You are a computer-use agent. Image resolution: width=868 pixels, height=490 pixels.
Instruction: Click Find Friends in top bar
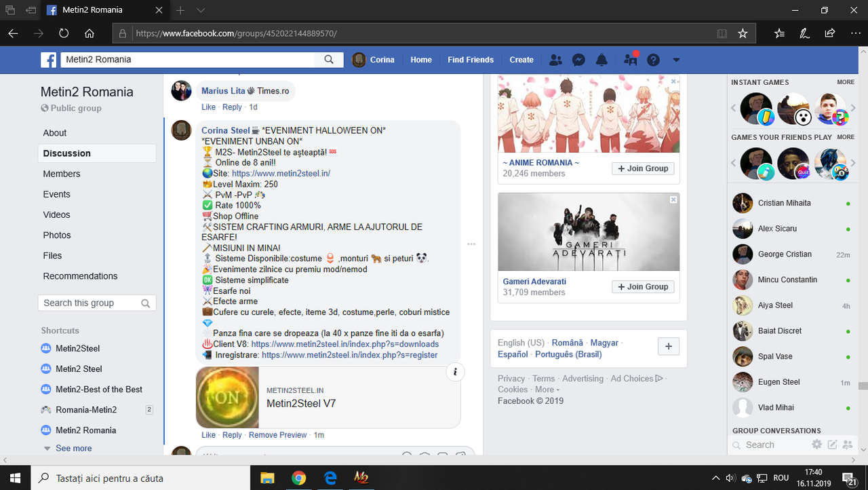(471, 60)
